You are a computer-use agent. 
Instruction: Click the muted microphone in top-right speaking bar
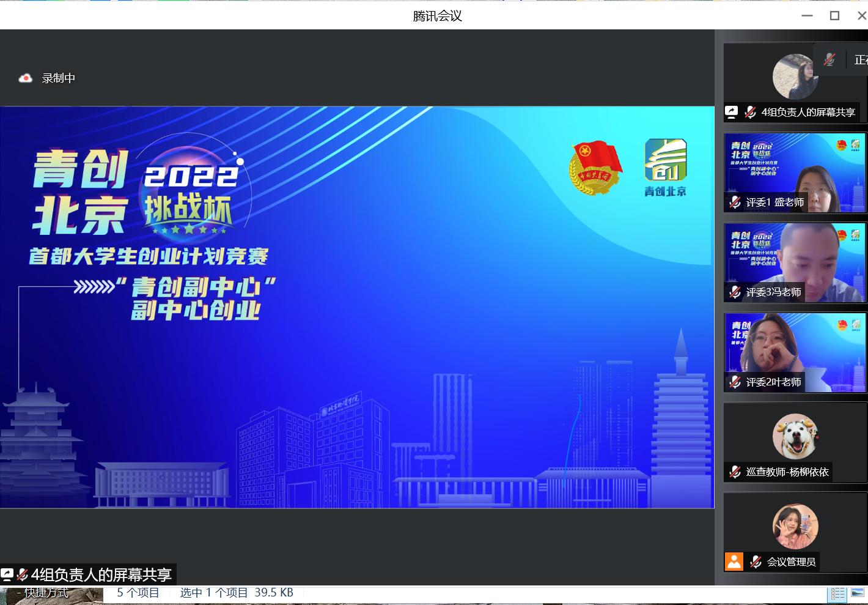[829, 59]
